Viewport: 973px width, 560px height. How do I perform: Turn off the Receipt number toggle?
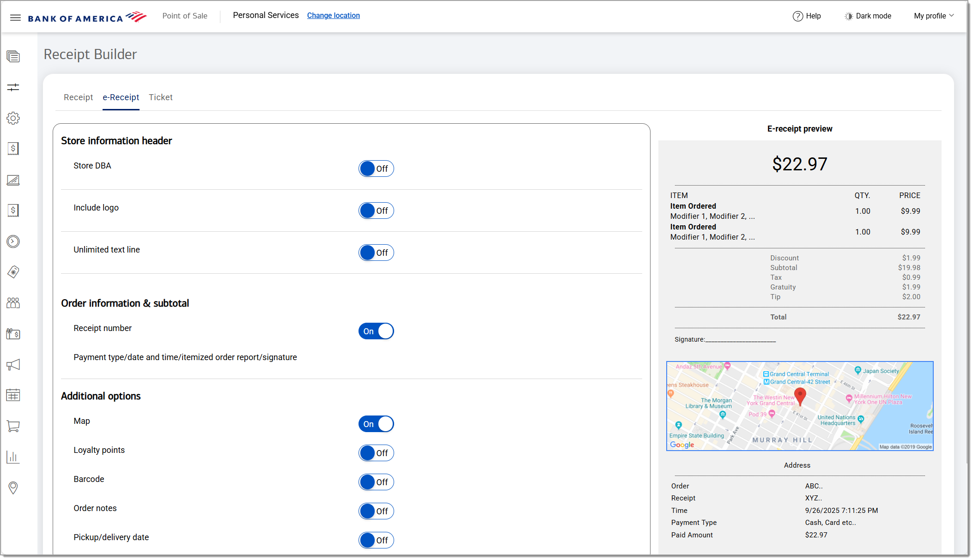(x=376, y=331)
